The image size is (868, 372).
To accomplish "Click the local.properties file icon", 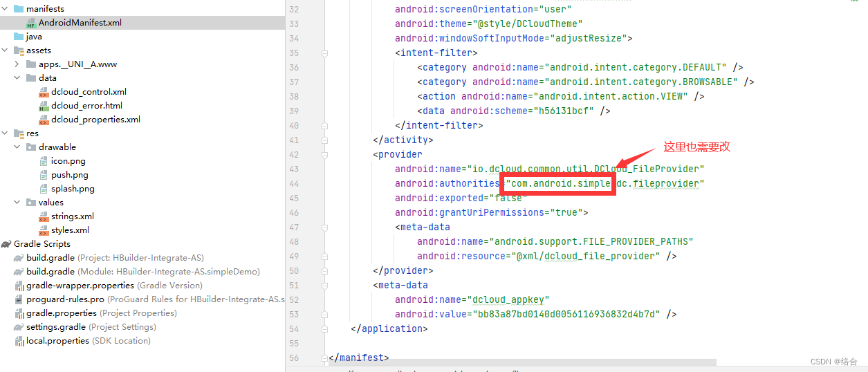I will pyautogui.click(x=19, y=341).
